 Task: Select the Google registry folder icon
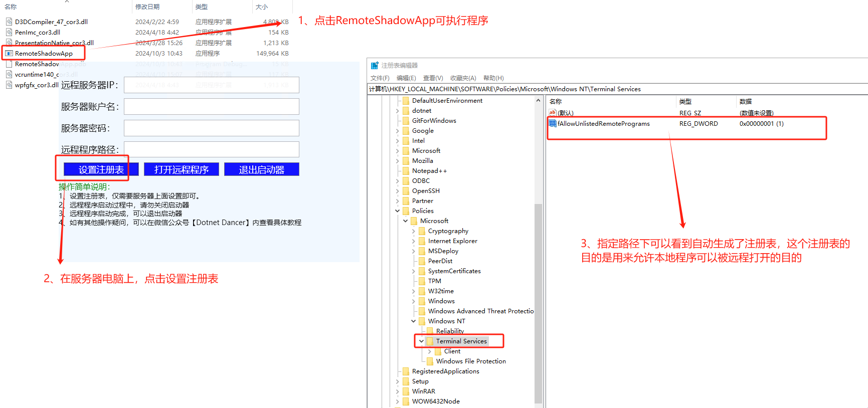pyautogui.click(x=406, y=131)
